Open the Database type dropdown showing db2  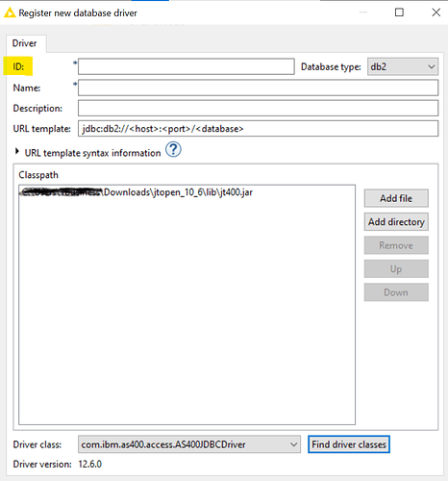tap(403, 66)
